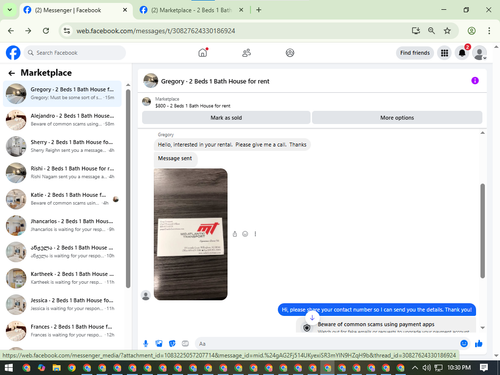
Task: Open the Windows Start menu
Action: coord(8,368)
